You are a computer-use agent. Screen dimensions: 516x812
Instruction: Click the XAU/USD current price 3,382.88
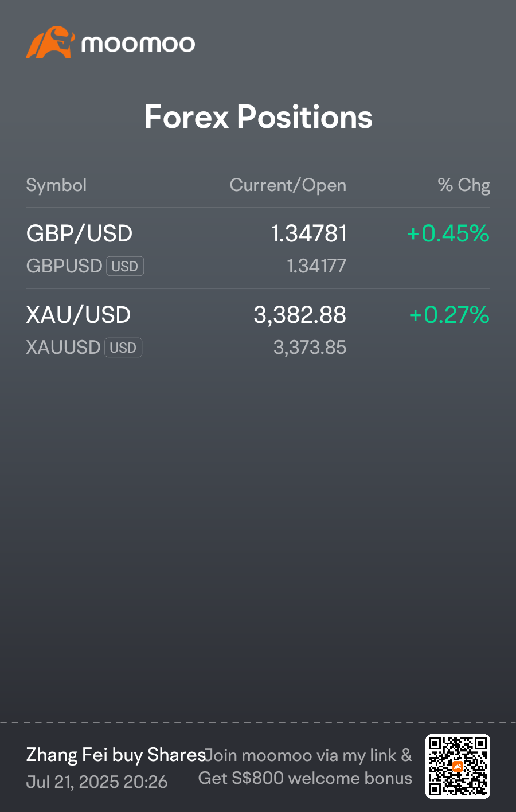300,315
